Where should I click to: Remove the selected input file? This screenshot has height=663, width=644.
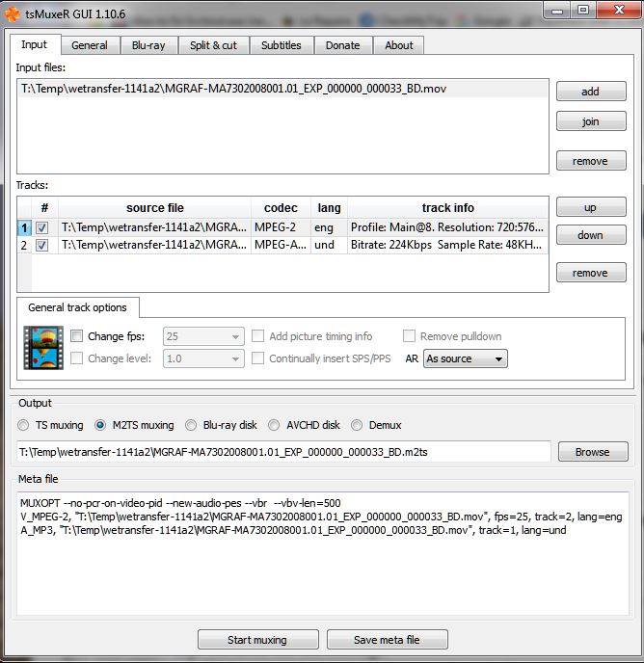(x=591, y=161)
